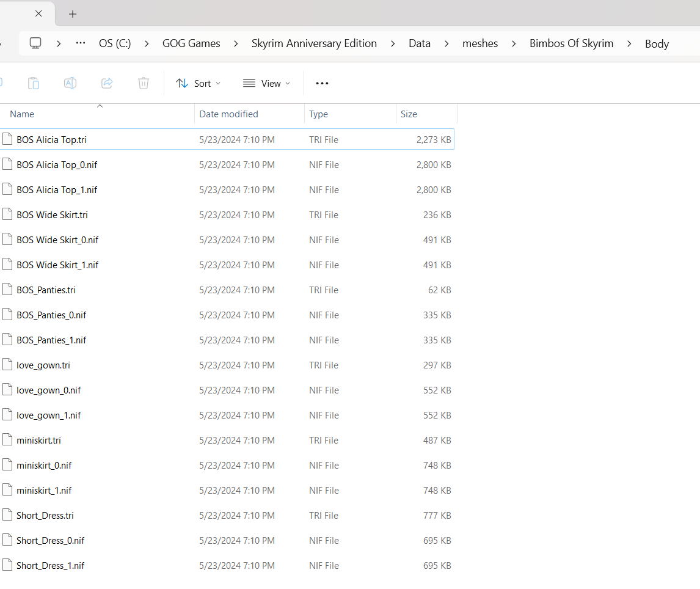Navigate to GOG Games folder breadcrumb
The height and width of the screenshot is (589, 700).
[x=191, y=43]
